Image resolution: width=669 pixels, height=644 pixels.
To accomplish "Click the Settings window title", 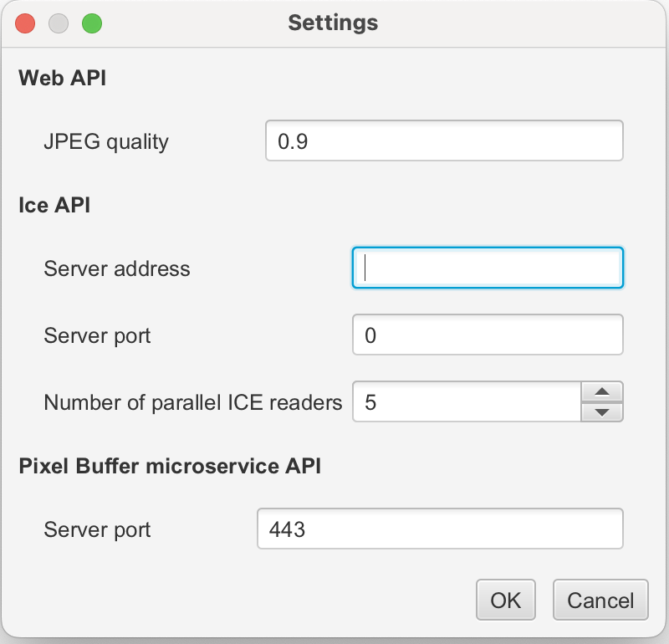I will tap(333, 23).
